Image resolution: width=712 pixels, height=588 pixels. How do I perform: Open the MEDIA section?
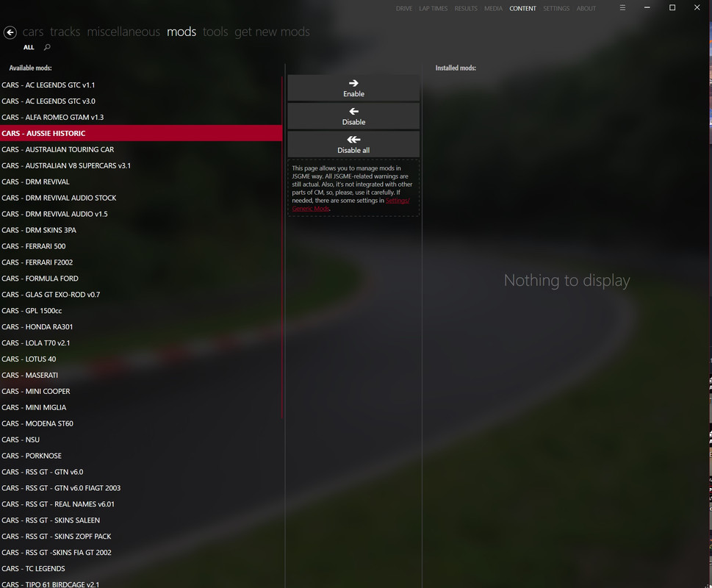pos(493,8)
